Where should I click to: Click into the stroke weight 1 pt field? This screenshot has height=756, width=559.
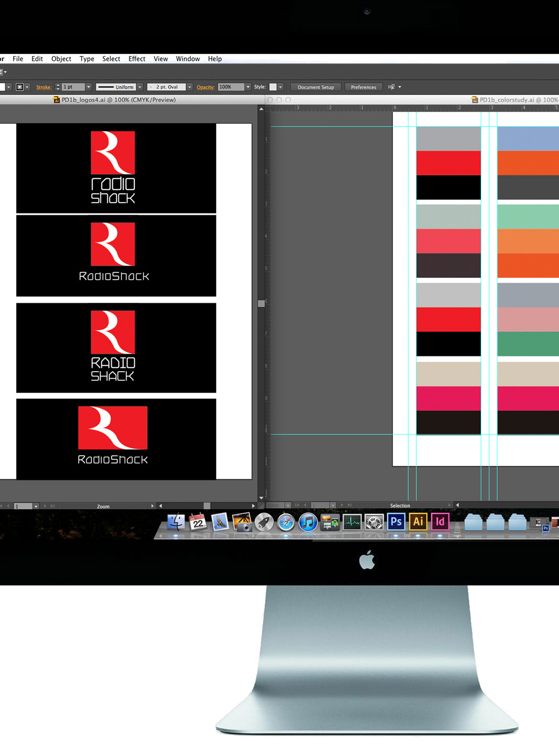coord(73,87)
